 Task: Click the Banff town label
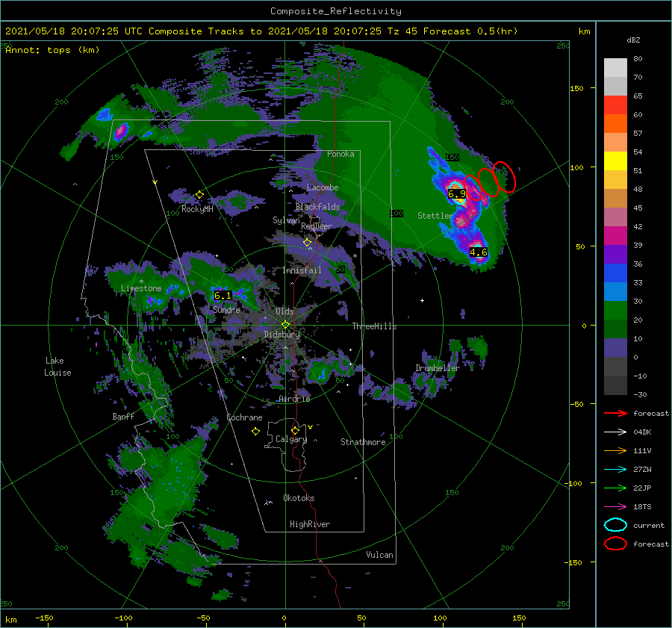pyautogui.click(x=123, y=416)
